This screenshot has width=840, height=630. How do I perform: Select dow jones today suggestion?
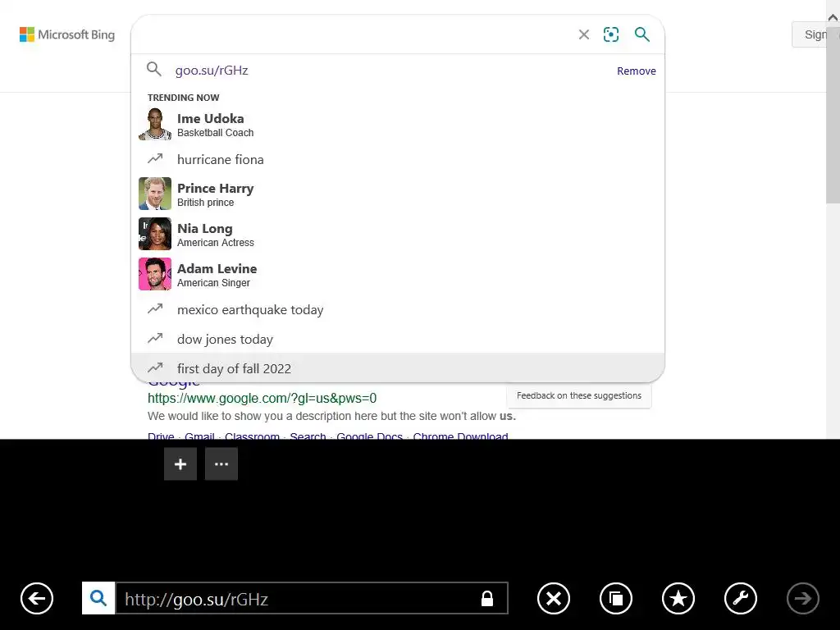point(398,339)
